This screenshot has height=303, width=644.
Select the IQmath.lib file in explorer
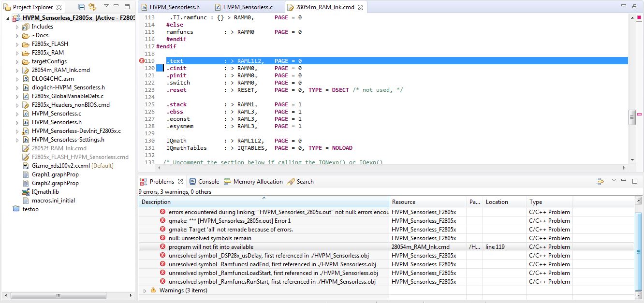pyautogui.click(x=45, y=192)
